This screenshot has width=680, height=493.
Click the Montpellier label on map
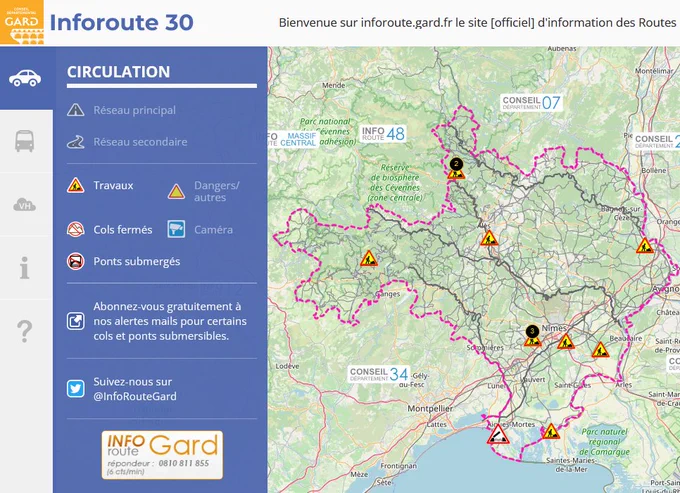coord(430,408)
